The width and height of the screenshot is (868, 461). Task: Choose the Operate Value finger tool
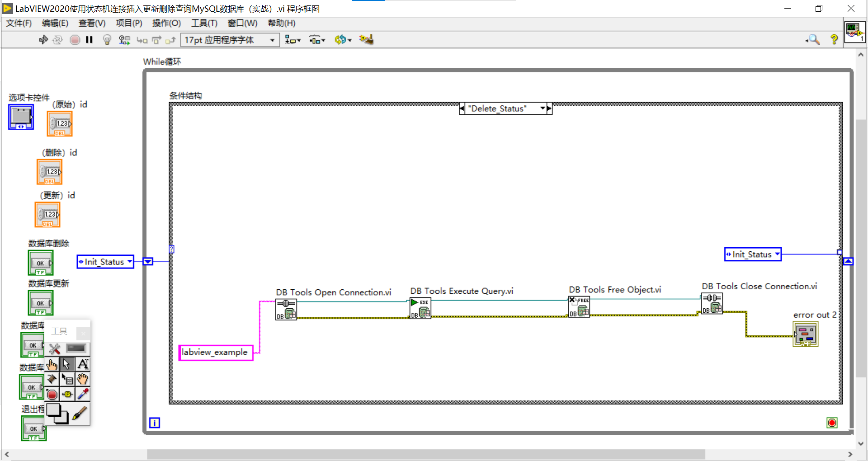(52, 364)
